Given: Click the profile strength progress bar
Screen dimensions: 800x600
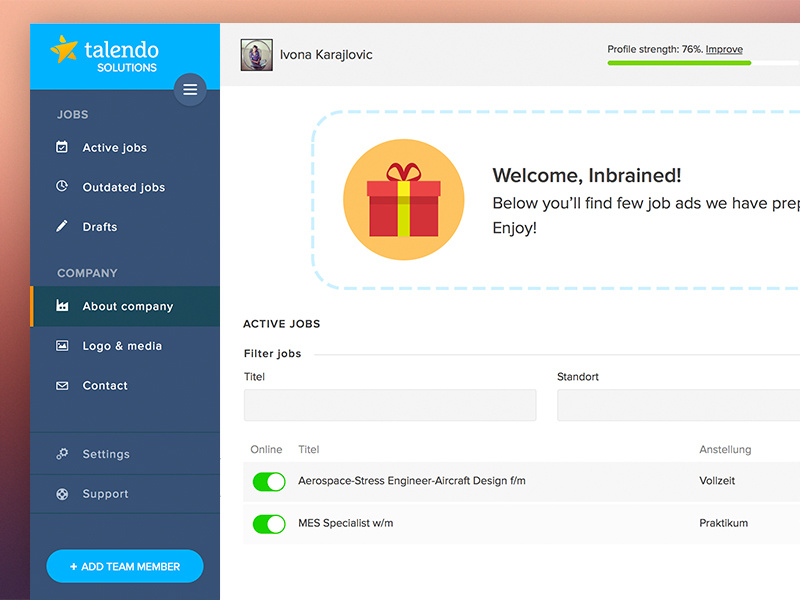Looking at the screenshot, I should 703,63.
